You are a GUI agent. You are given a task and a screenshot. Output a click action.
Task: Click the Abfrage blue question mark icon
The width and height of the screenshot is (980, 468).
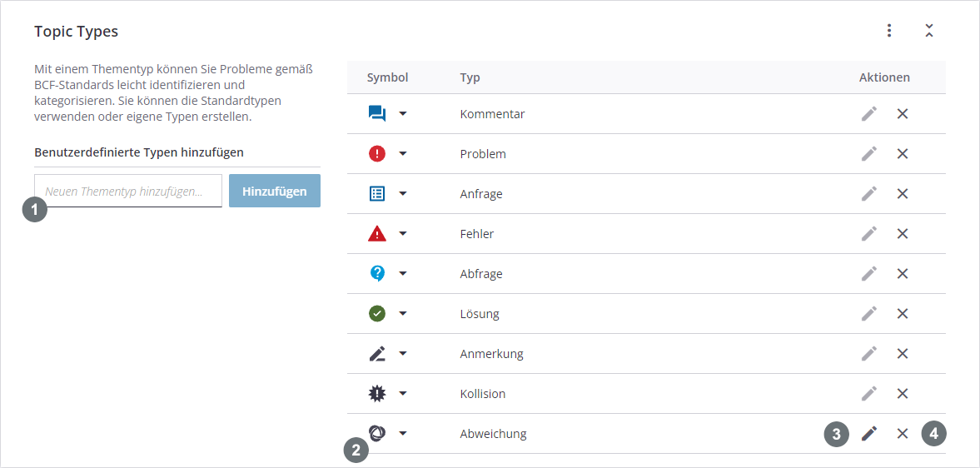(x=377, y=274)
